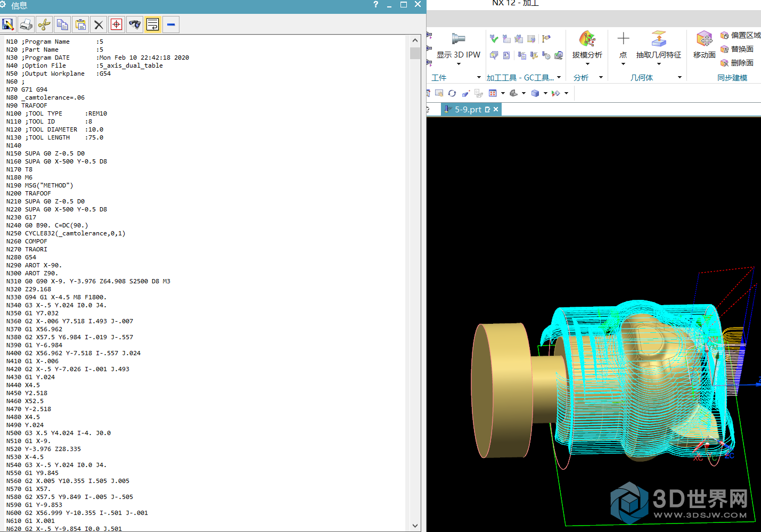Click the Move Face (移动面) icon
This screenshot has height=532, width=761.
tap(705, 39)
